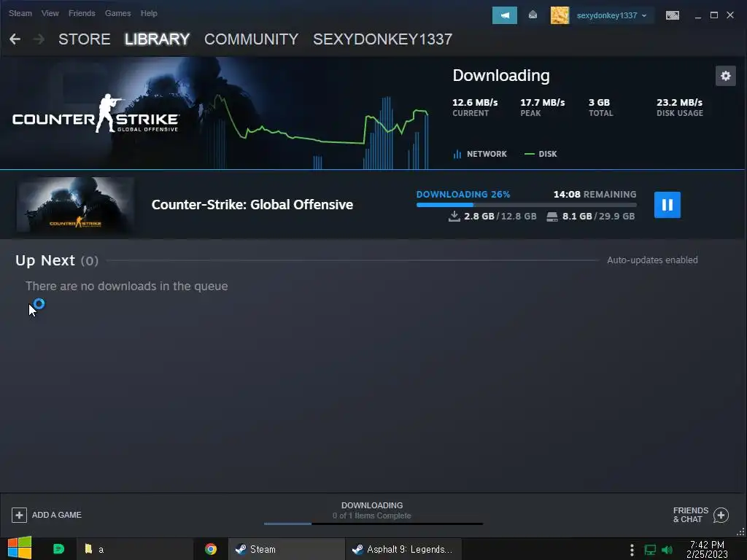
Task: Expand the sexydonkey1337 account dropdown
Action: [x=611, y=15]
